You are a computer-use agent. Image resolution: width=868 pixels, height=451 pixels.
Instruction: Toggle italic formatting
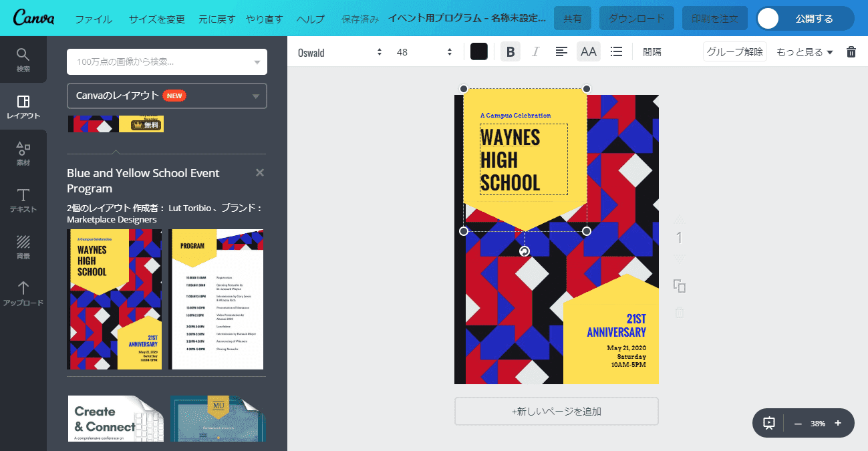[536, 51]
